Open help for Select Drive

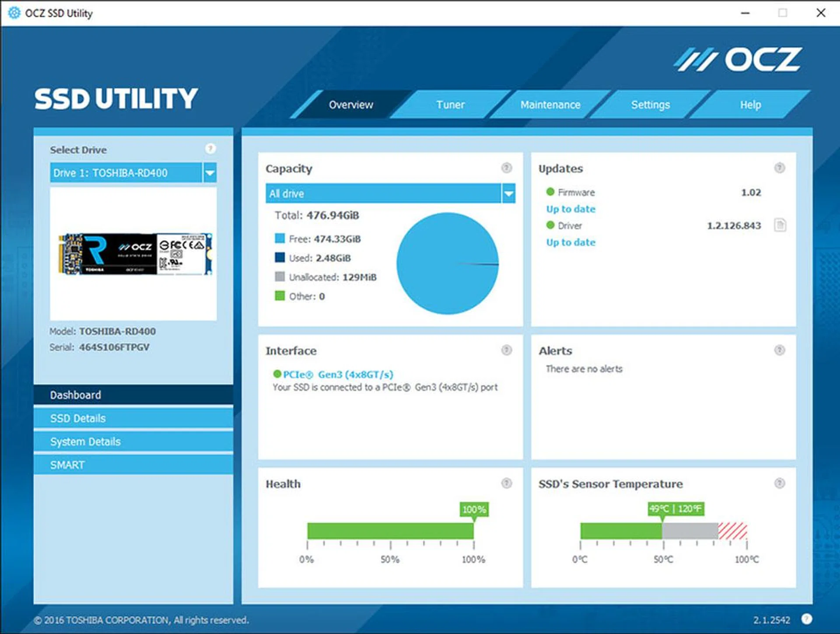pyautogui.click(x=211, y=149)
